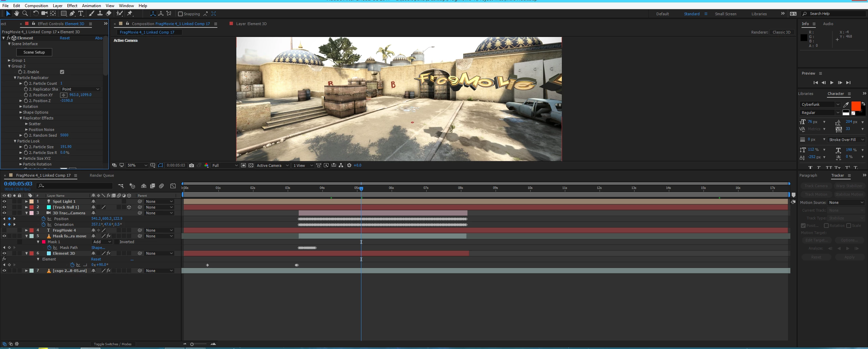Open the Active Camera view dropdown

273,166
